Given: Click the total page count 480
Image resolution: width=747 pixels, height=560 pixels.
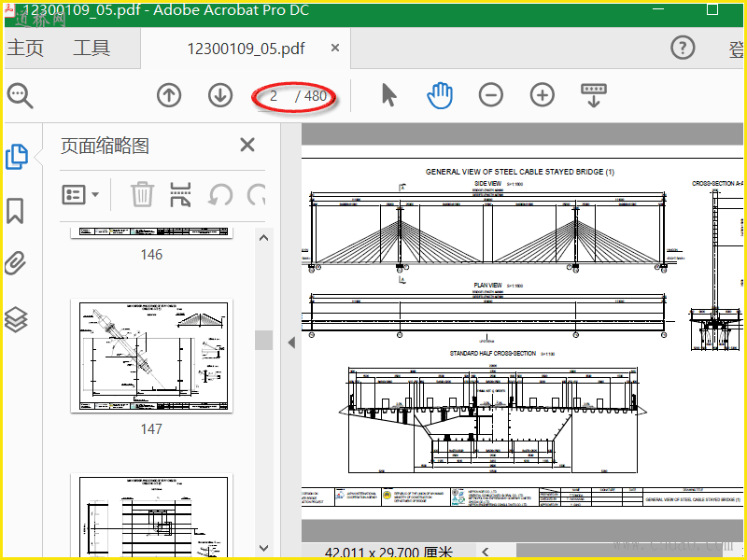Looking at the screenshot, I should click(316, 96).
